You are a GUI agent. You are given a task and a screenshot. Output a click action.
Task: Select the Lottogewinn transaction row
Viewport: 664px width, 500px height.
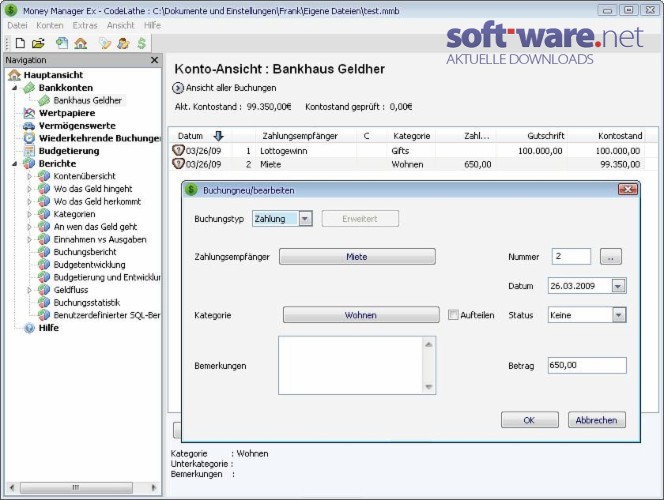pos(407,151)
